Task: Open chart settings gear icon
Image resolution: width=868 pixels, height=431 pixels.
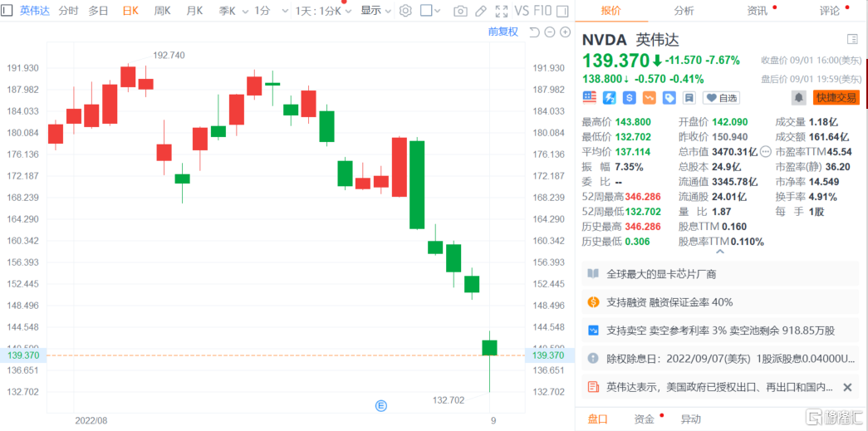Action: click(x=406, y=11)
